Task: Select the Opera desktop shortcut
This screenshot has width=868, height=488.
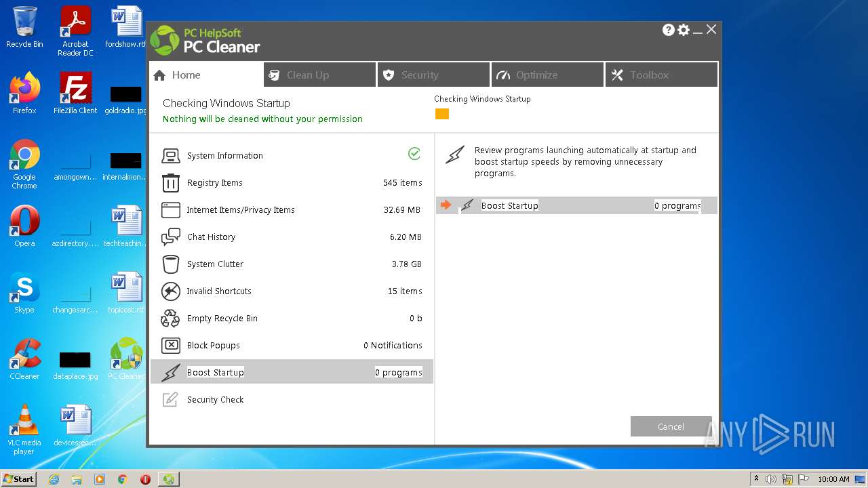Action: tap(24, 226)
